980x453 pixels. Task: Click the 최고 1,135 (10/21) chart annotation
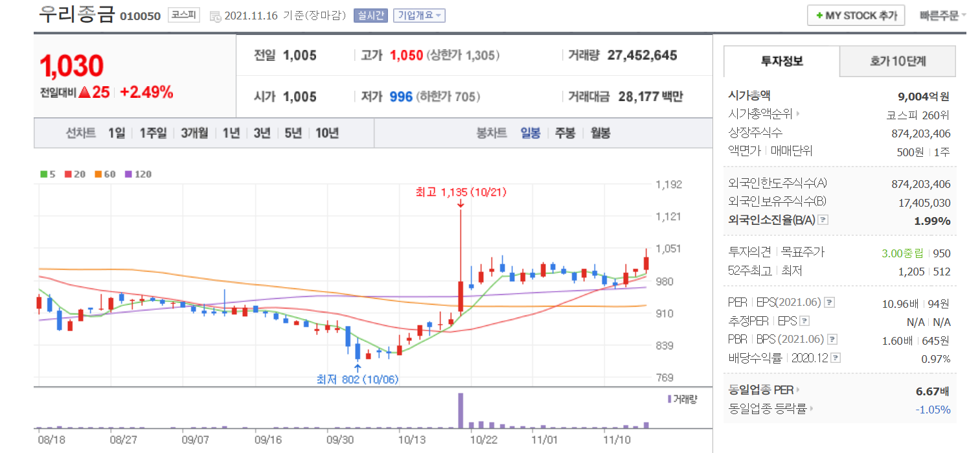(461, 192)
